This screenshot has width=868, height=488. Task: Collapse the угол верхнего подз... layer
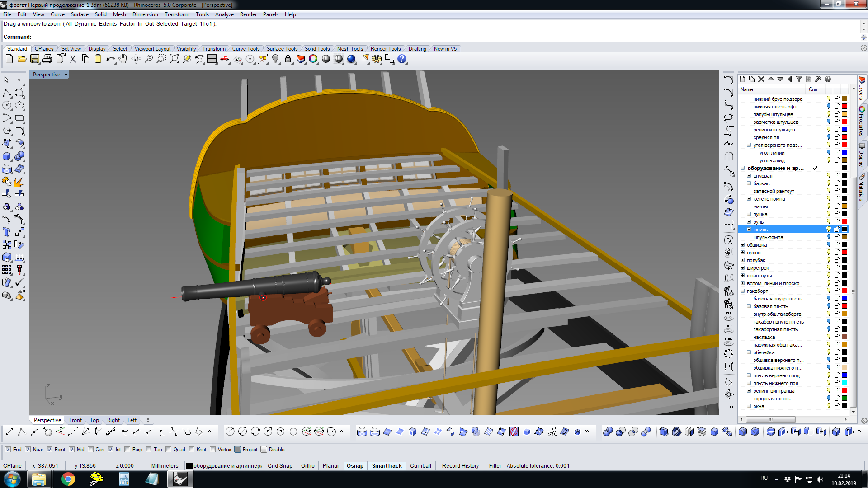pos(749,145)
